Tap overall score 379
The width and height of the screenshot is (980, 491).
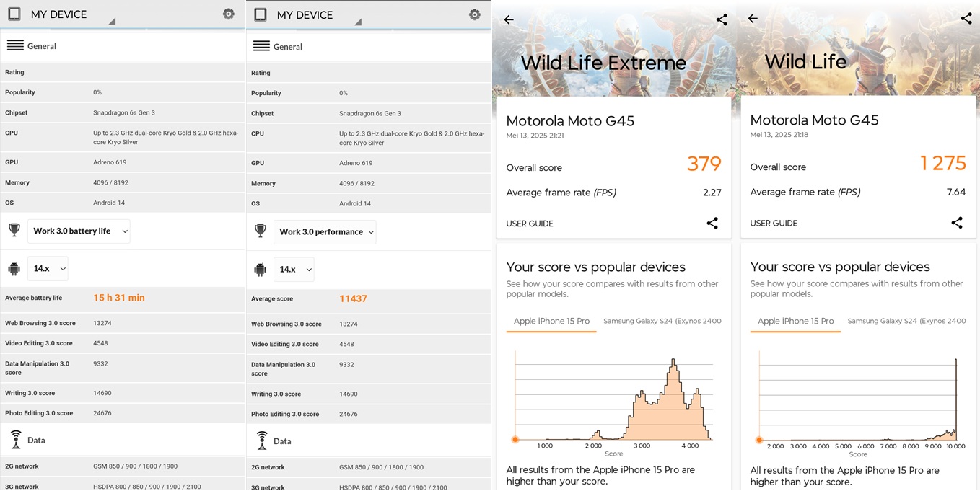704,164
